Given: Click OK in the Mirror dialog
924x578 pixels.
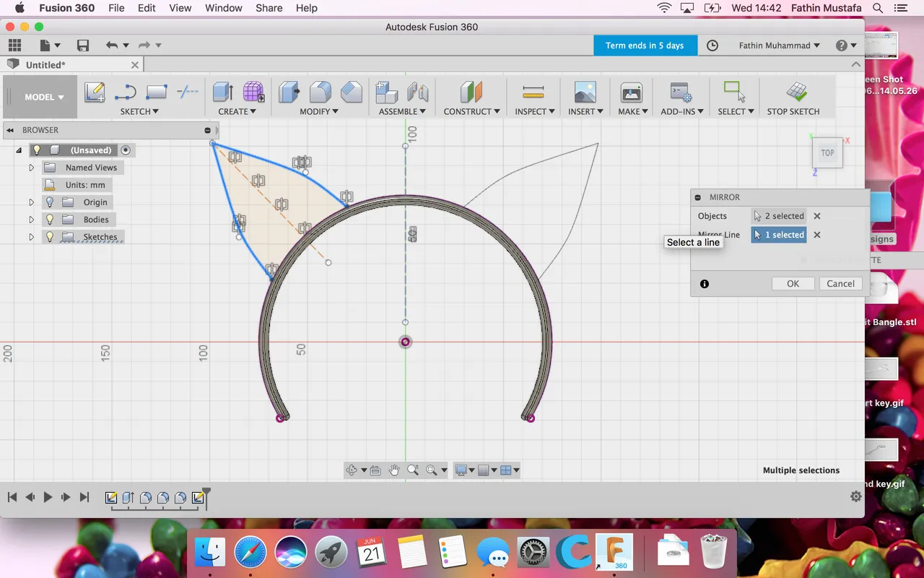Looking at the screenshot, I should (793, 284).
